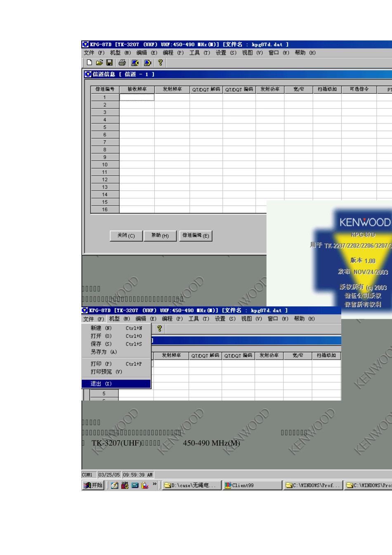The height and width of the screenshot is (555, 392).
Task: Click the 关闭(C) button
Action: point(126,235)
